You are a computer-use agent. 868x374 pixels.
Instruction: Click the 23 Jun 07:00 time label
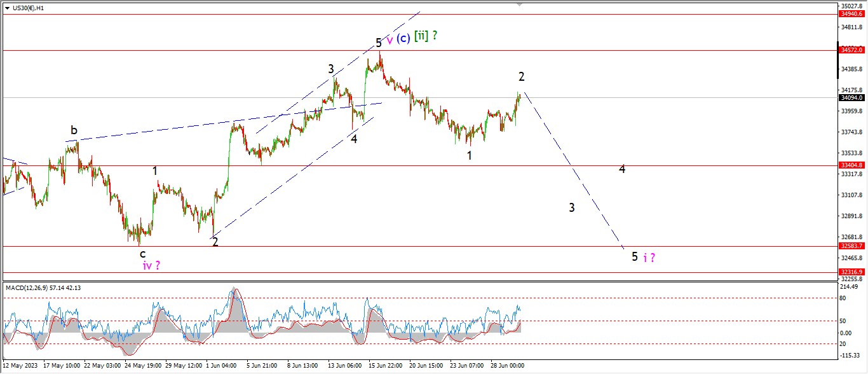click(467, 366)
